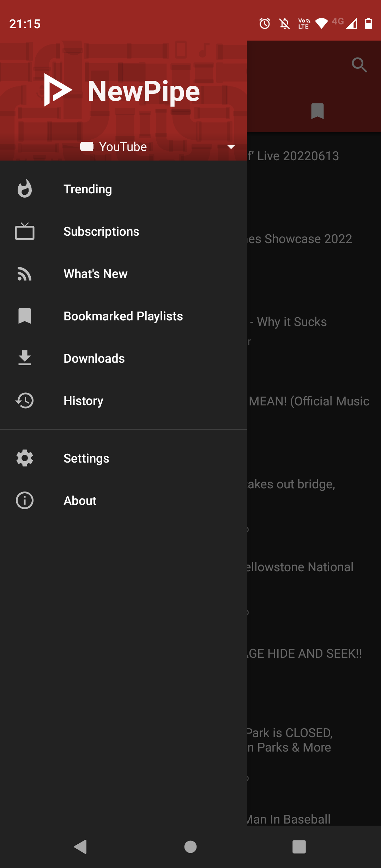Switch to the bookmark tab icon
Screen dimensions: 381x868
click(x=317, y=111)
